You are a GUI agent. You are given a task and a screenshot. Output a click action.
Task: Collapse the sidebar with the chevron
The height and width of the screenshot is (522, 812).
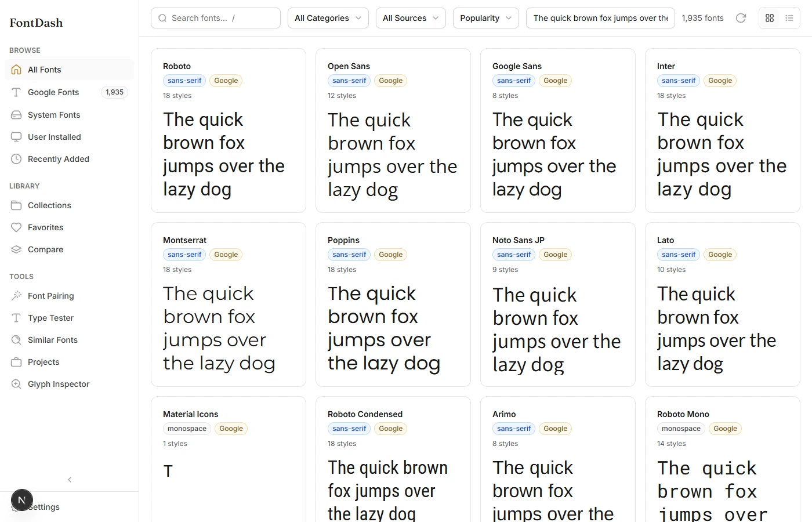tap(70, 480)
